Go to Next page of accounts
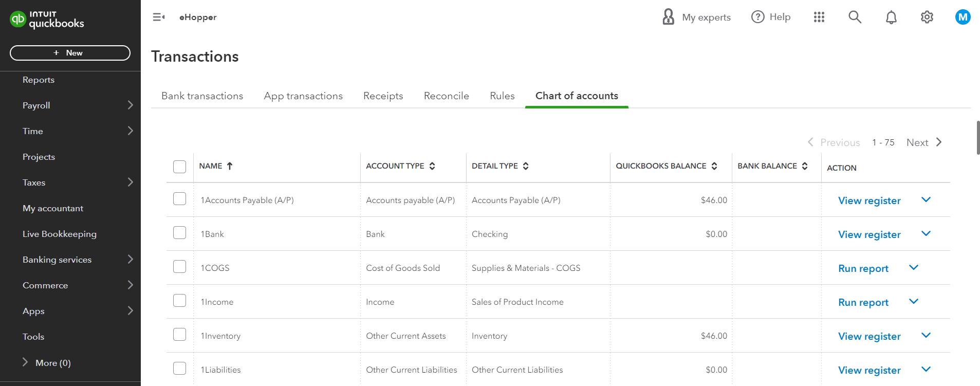This screenshot has height=386, width=980. [x=924, y=142]
